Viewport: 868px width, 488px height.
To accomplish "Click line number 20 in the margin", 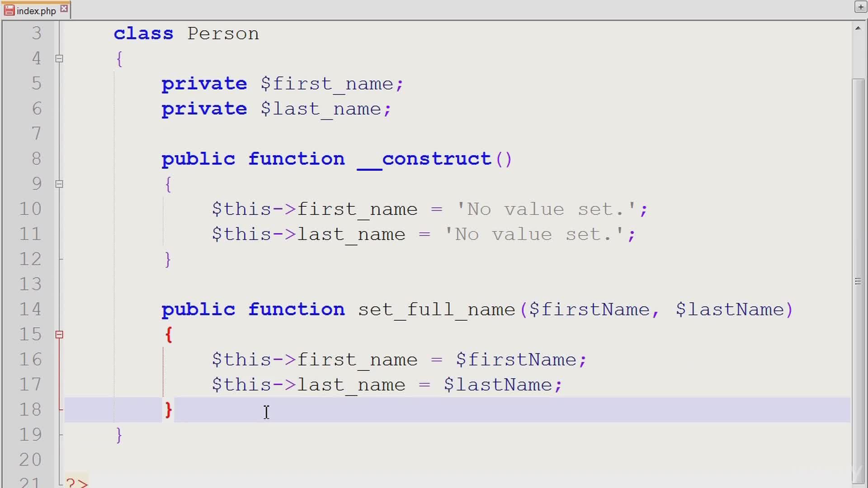I will pyautogui.click(x=30, y=460).
